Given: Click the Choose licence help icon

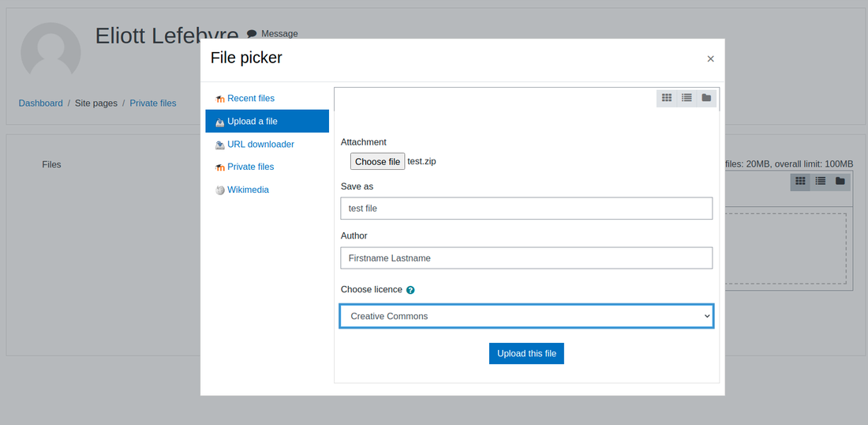Looking at the screenshot, I should pyautogui.click(x=410, y=290).
